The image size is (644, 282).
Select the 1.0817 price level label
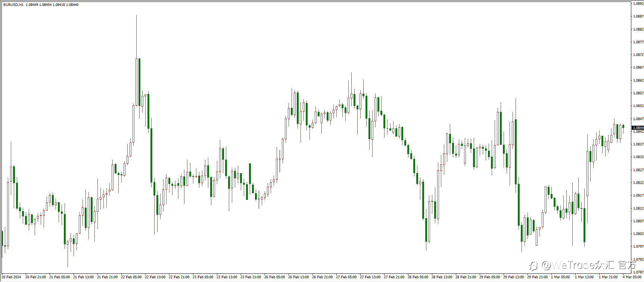click(638, 195)
